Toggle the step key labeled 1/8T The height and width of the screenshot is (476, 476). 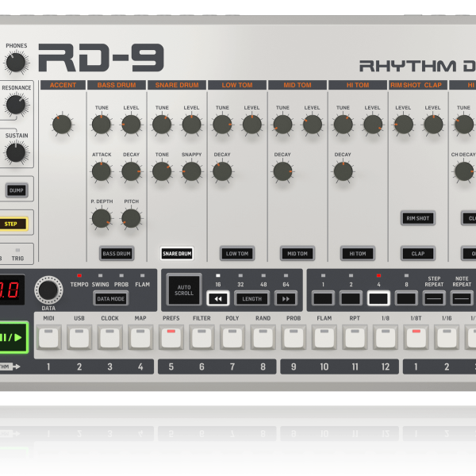[416, 338]
